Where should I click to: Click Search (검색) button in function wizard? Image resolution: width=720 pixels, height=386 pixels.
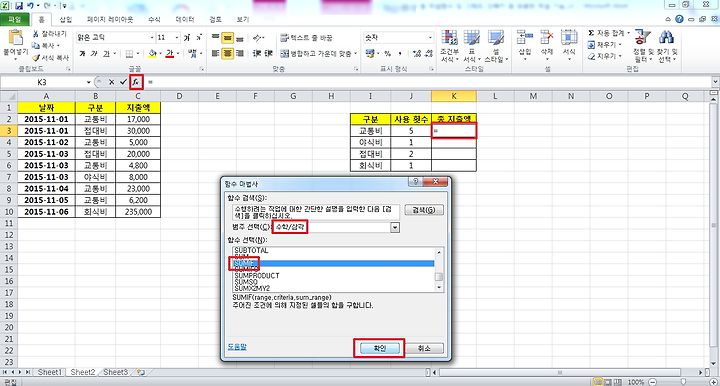[424, 210]
